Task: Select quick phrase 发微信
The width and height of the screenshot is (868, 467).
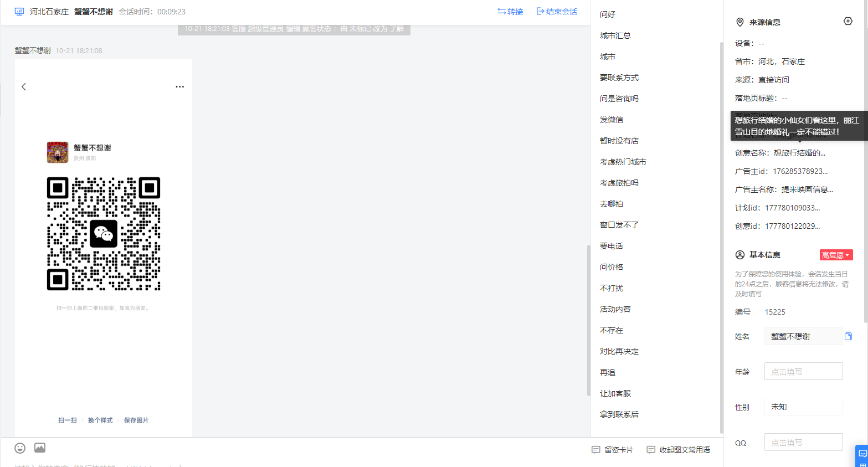Action: [x=612, y=120]
